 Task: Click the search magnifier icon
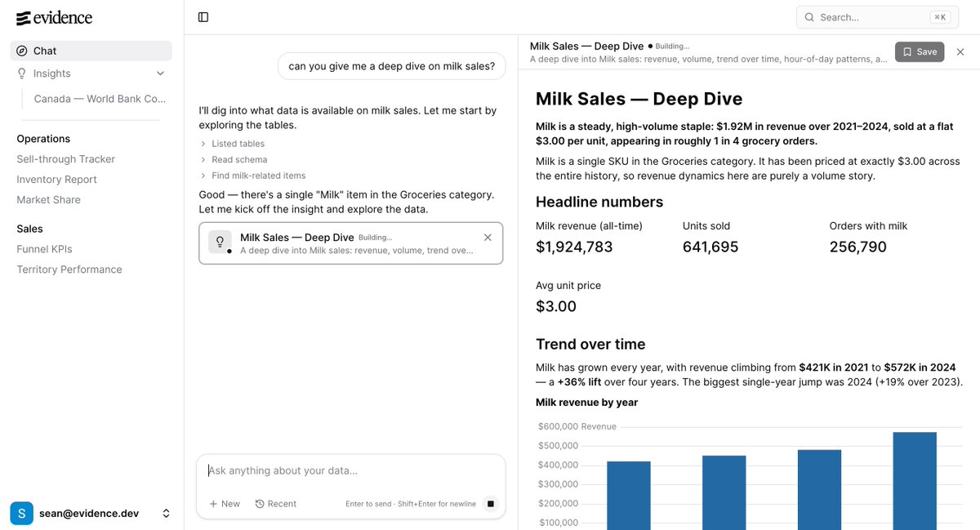[809, 17]
